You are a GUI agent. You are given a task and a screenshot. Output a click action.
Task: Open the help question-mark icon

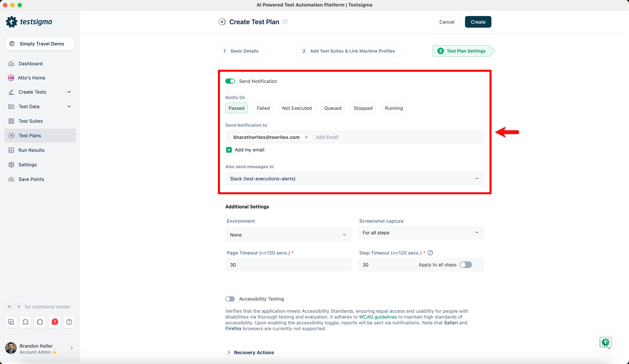[69, 322]
